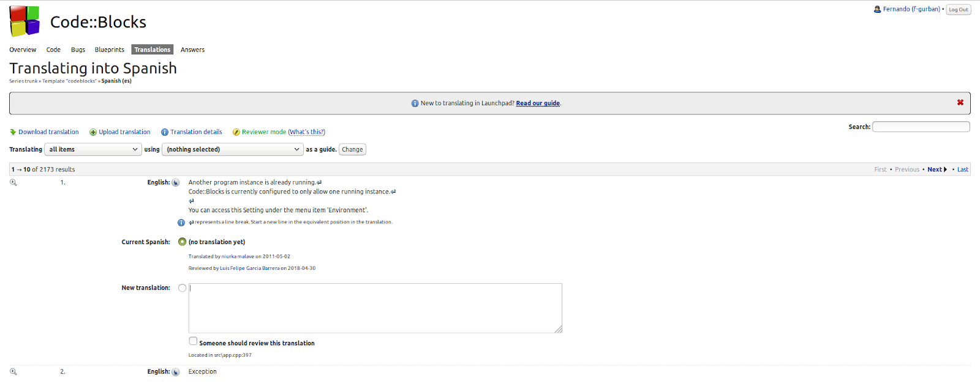This screenshot has width=980, height=383.
Task: Copy English text of item 1
Action: pyautogui.click(x=176, y=183)
